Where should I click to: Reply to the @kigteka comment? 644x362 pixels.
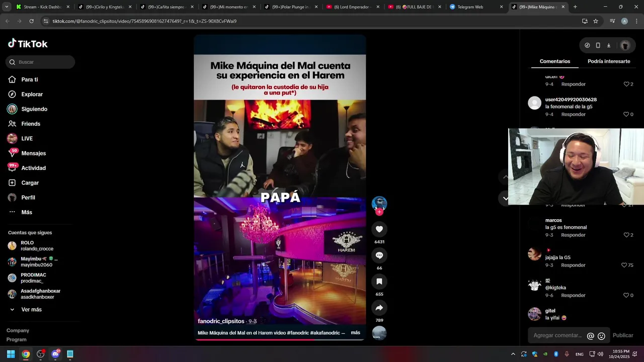point(574,296)
